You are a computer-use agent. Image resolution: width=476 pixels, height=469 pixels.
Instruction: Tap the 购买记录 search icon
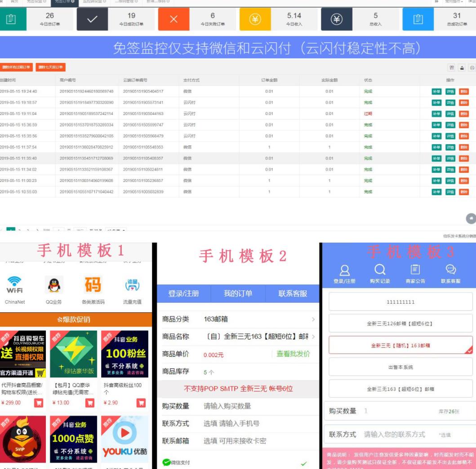coord(380,270)
